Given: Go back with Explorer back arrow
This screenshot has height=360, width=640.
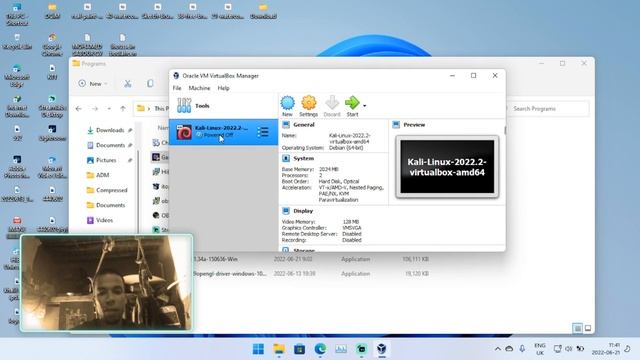Looking at the screenshot, I should (78, 109).
